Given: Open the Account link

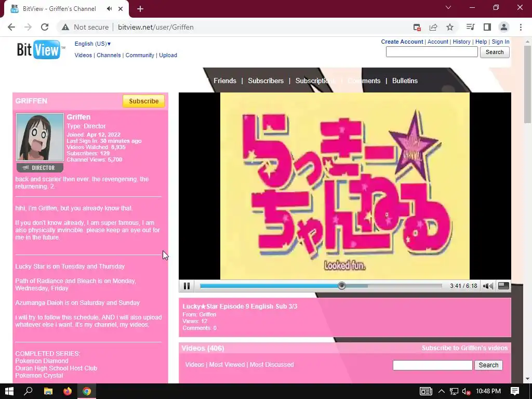Looking at the screenshot, I should (x=437, y=42).
